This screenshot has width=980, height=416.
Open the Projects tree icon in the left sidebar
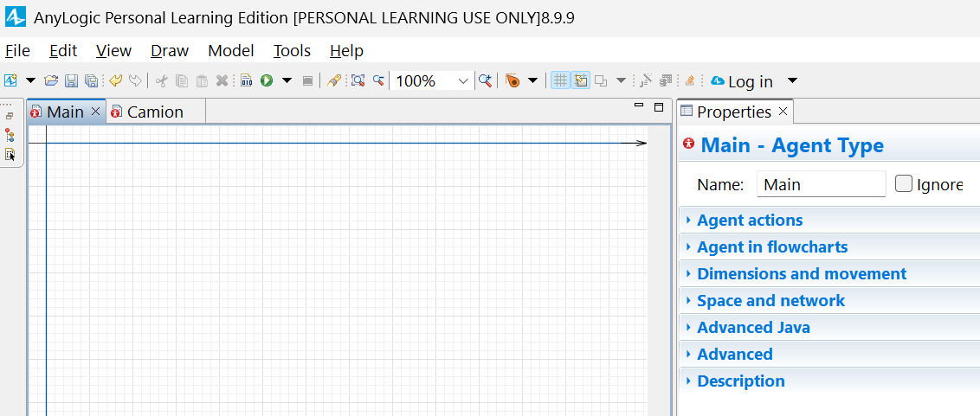pyautogui.click(x=10, y=135)
